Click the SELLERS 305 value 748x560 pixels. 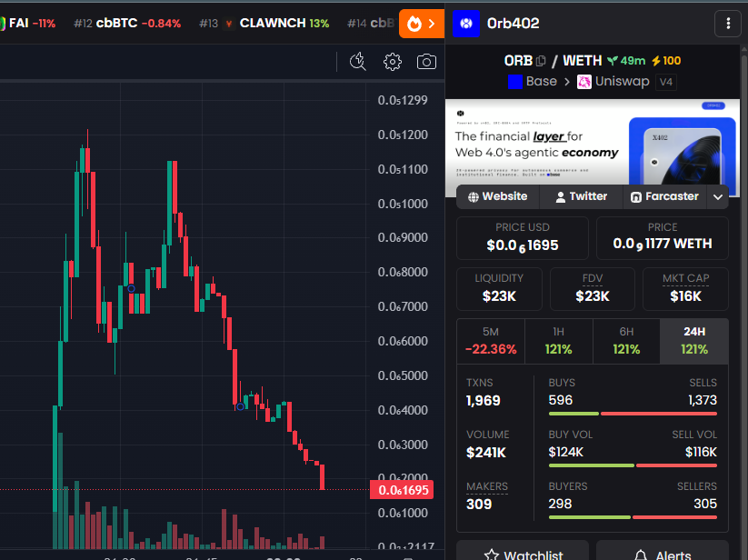[x=705, y=504]
